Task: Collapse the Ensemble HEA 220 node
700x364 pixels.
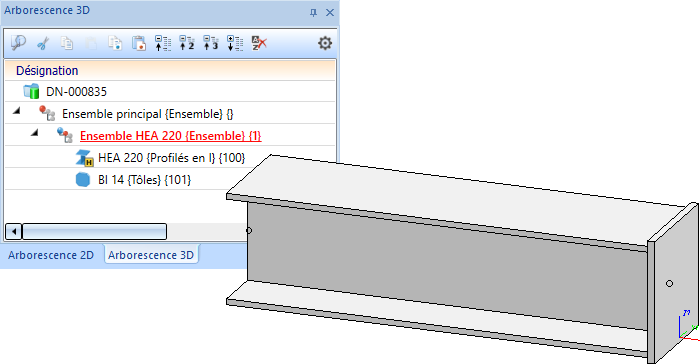Action: coord(34,132)
